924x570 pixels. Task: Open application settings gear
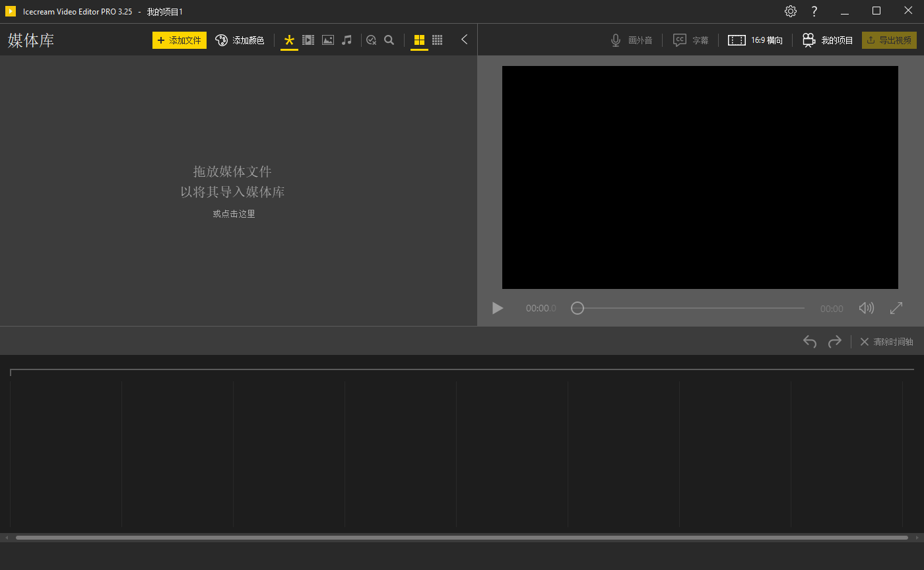click(790, 11)
